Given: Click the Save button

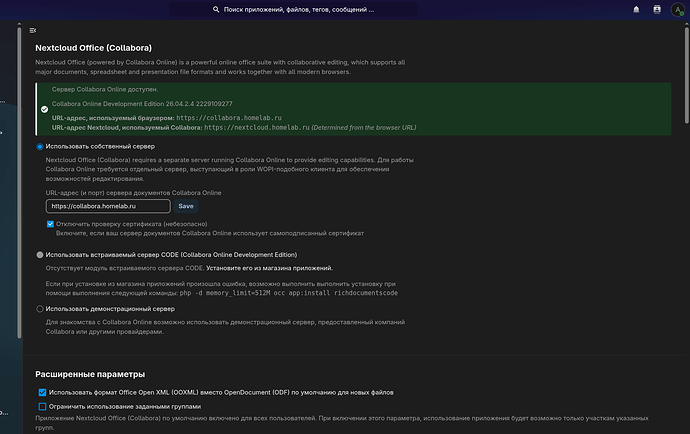Looking at the screenshot, I should [x=186, y=206].
